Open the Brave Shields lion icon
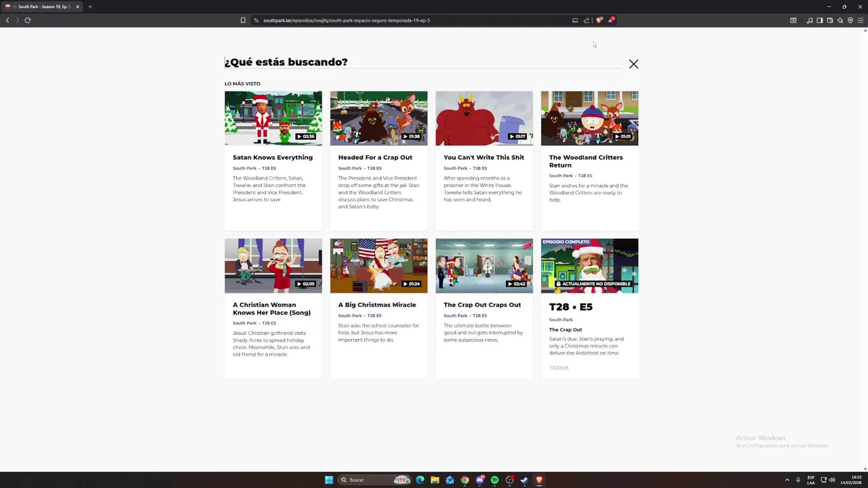The width and height of the screenshot is (868, 488). pos(599,20)
